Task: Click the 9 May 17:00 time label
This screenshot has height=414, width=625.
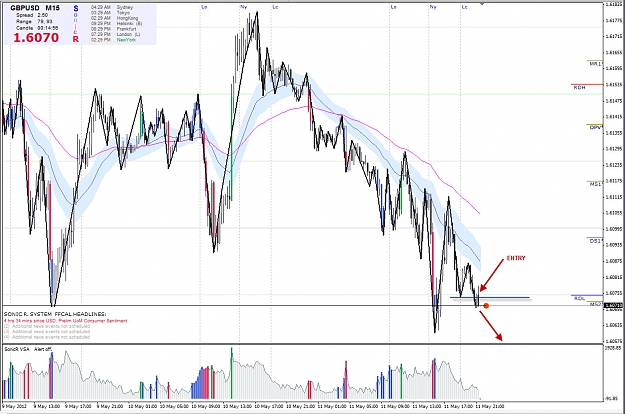Action: 78,406
